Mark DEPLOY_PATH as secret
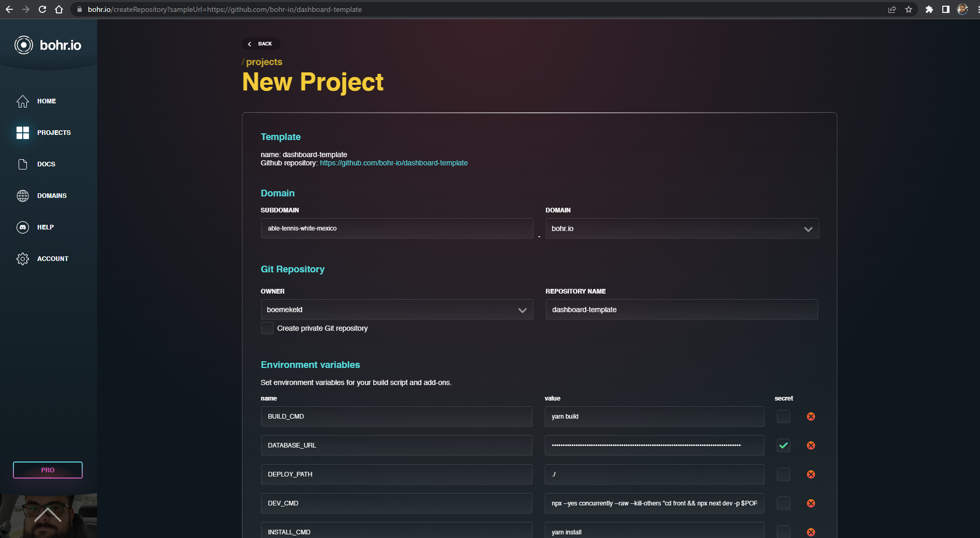Image resolution: width=980 pixels, height=538 pixels. pos(784,474)
